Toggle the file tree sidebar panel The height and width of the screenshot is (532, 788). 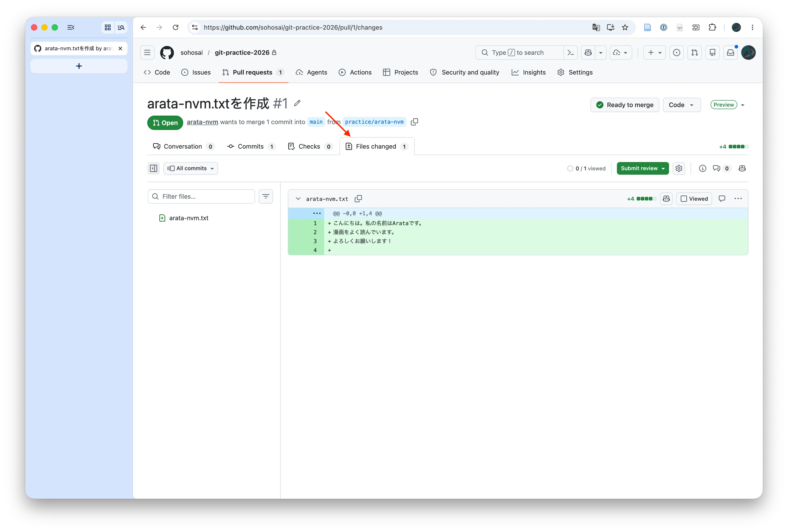[x=154, y=168]
